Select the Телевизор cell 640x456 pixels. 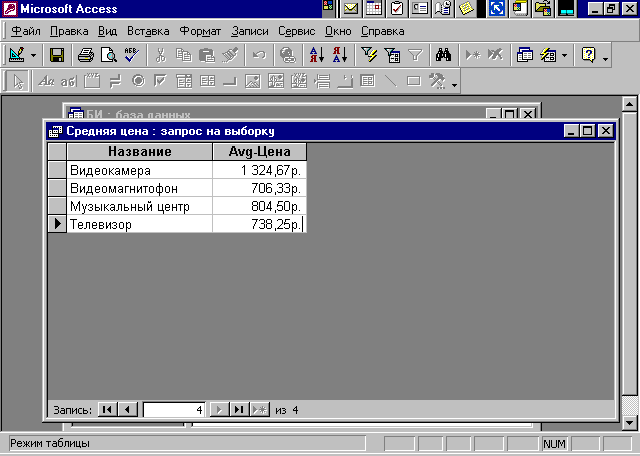point(140,224)
